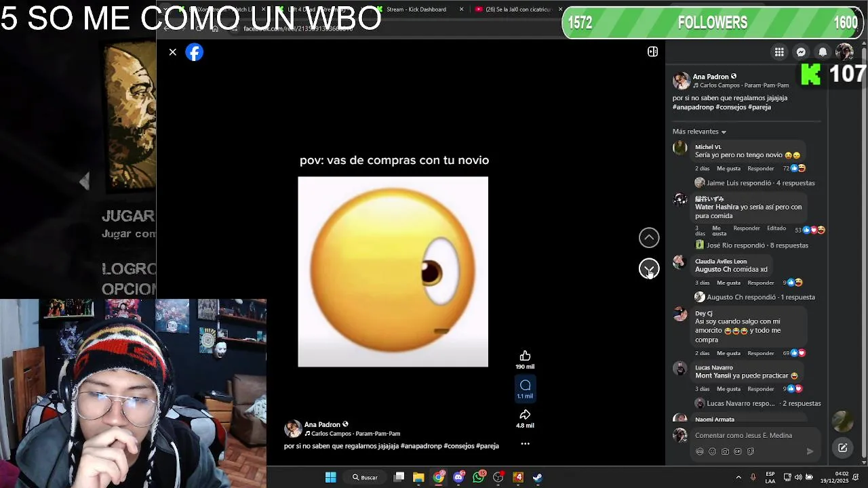The image size is (868, 488).
Task: Open Messenger from the top bar
Action: [801, 52]
